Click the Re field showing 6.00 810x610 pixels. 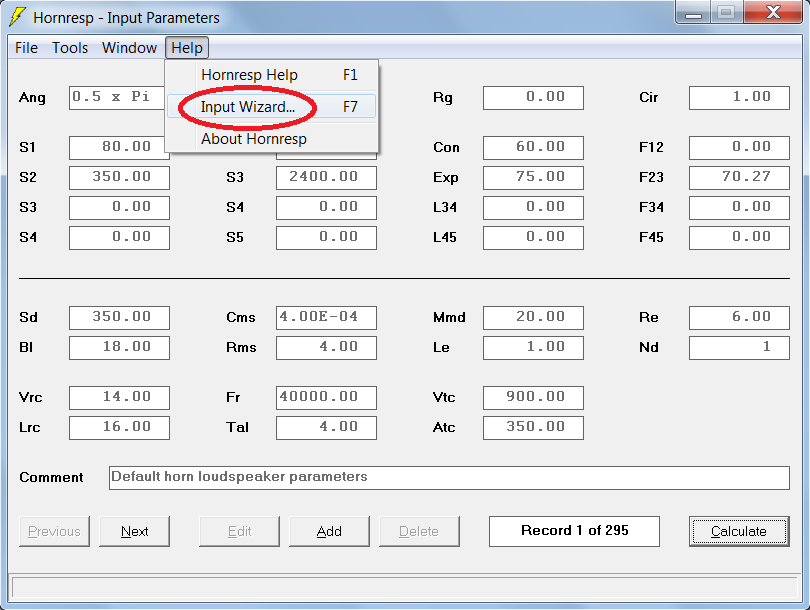click(x=739, y=318)
